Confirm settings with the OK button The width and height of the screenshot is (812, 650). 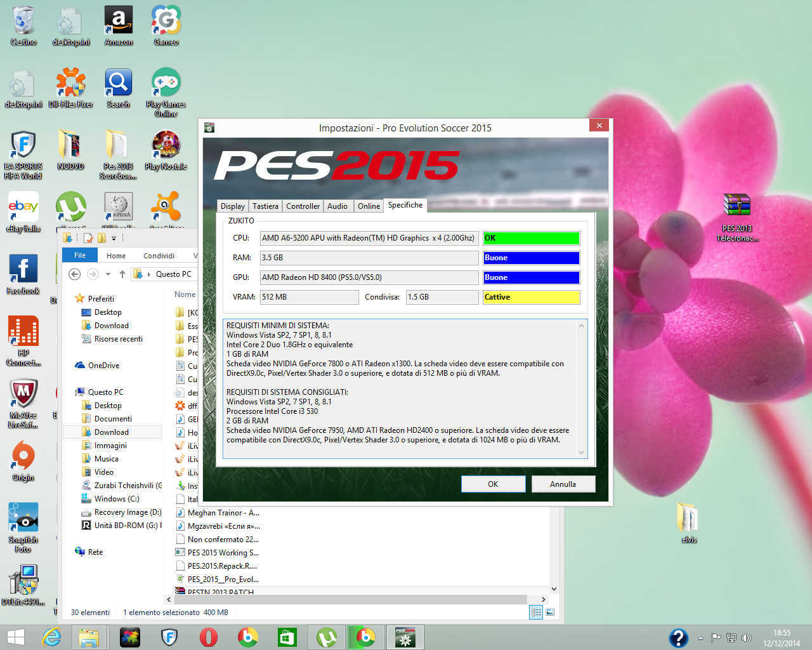pyautogui.click(x=493, y=484)
